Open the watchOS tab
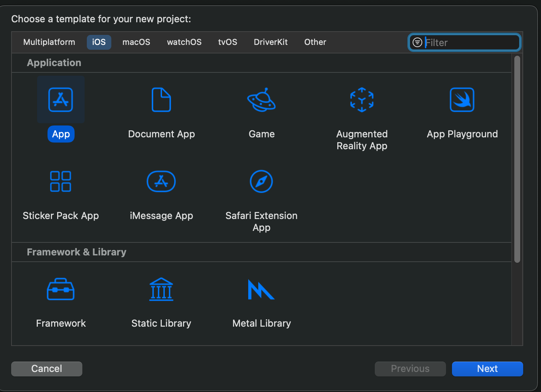Image resolution: width=541 pixels, height=392 pixels. [x=184, y=42]
